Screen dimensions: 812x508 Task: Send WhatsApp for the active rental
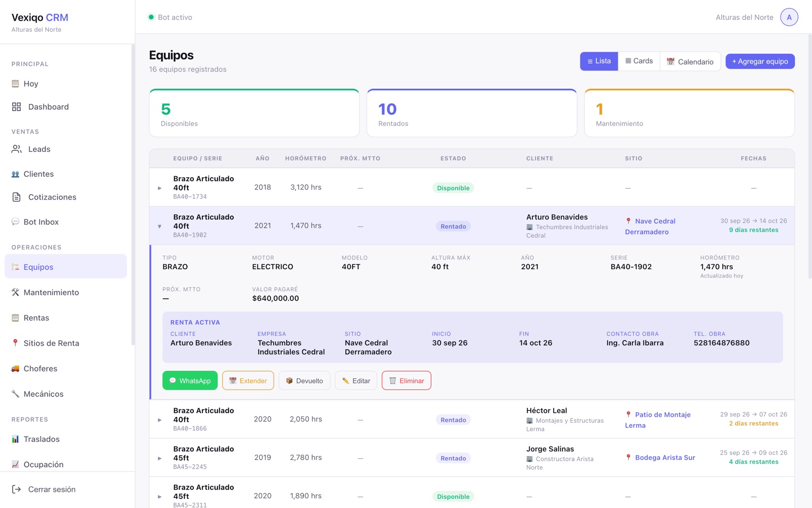point(190,380)
